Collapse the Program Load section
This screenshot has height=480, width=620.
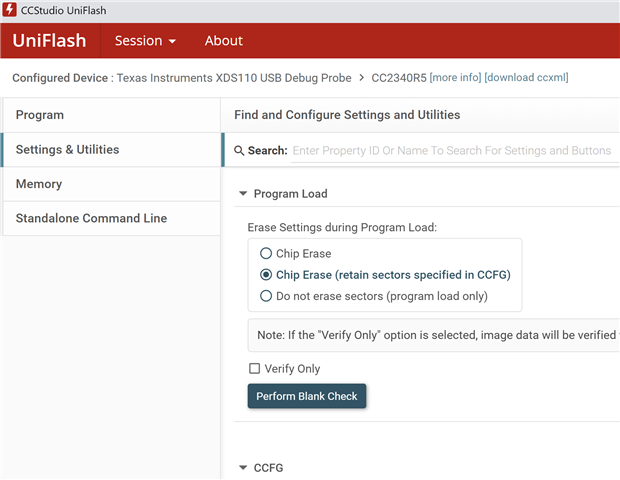tap(243, 194)
